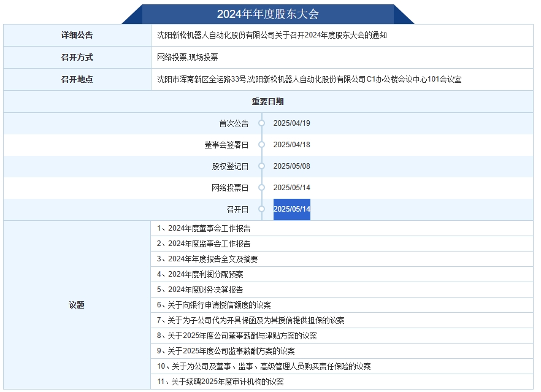
Task: Click the 首次公告 timeline label
Action: [x=234, y=123]
